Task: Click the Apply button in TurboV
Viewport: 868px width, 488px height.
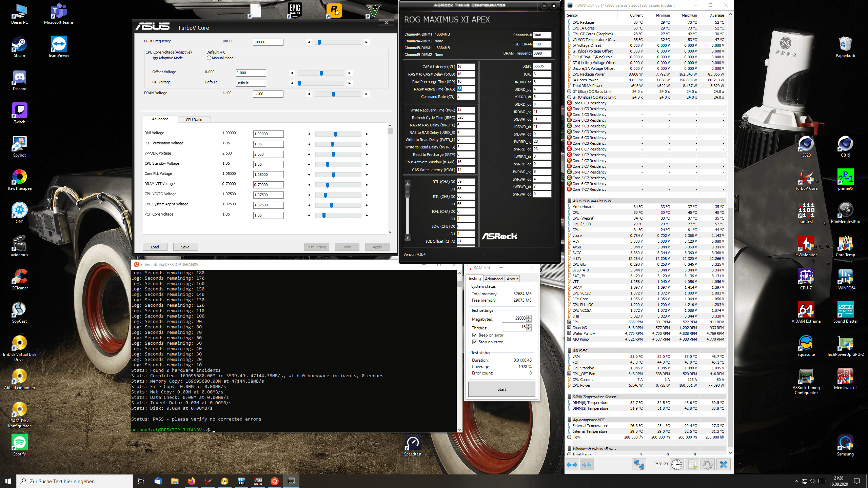Action: click(x=377, y=247)
